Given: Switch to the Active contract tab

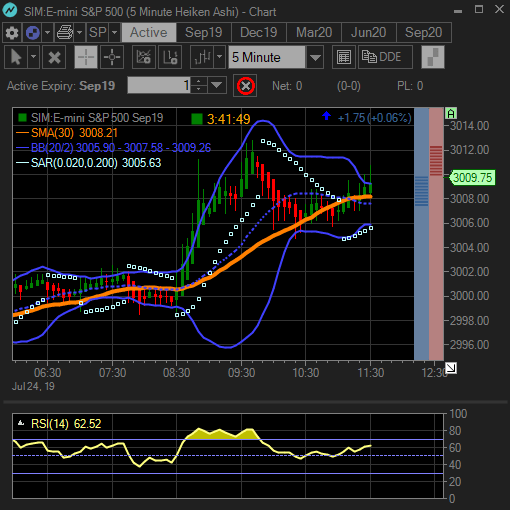Looking at the screenshot, I should (x=149, y=33).
